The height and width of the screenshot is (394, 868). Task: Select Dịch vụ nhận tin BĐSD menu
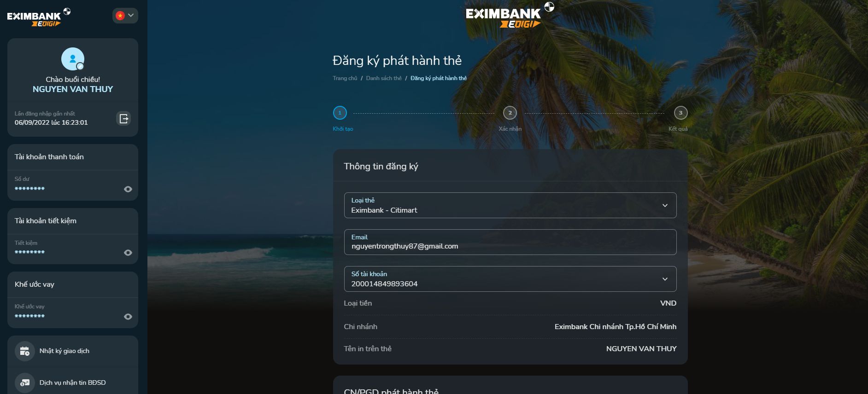73,383
